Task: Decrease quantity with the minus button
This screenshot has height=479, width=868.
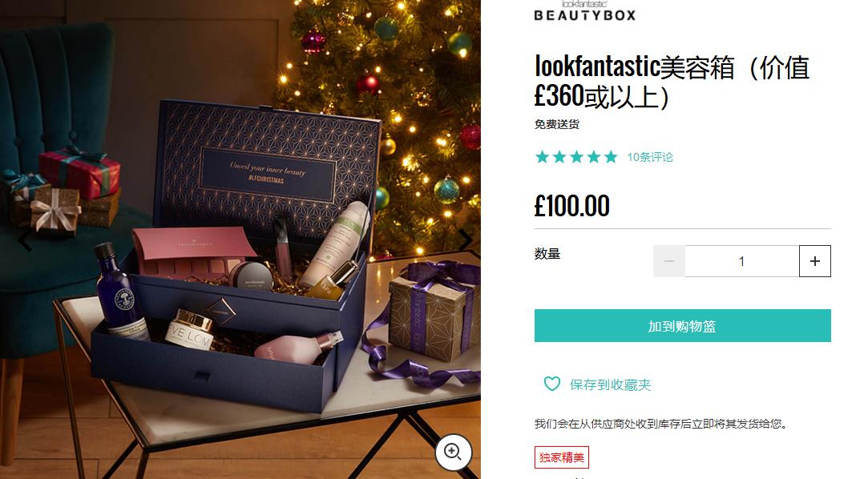Action: click(668, 261)
